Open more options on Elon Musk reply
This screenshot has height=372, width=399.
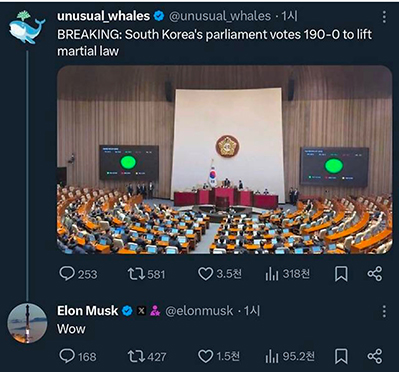[384, 311]
